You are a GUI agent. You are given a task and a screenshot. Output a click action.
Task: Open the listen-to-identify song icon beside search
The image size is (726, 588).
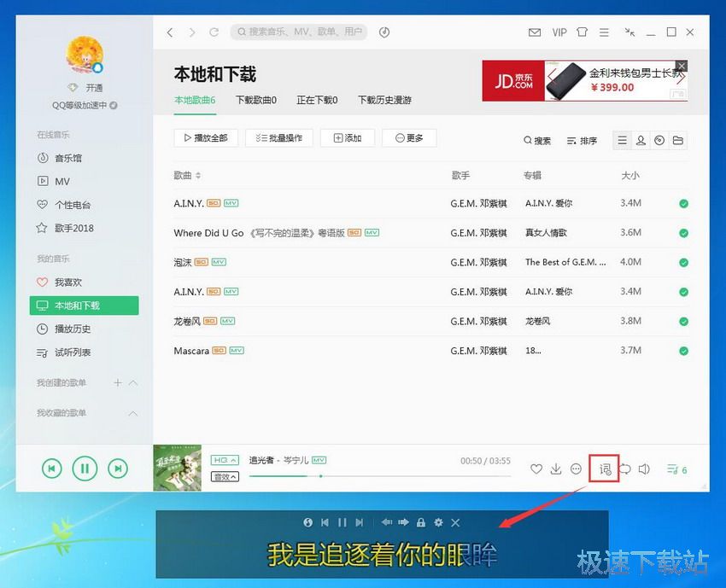pos(384,32)
